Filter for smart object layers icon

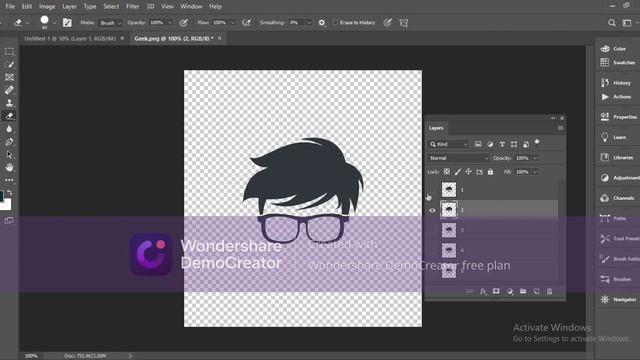coord(526,144)
